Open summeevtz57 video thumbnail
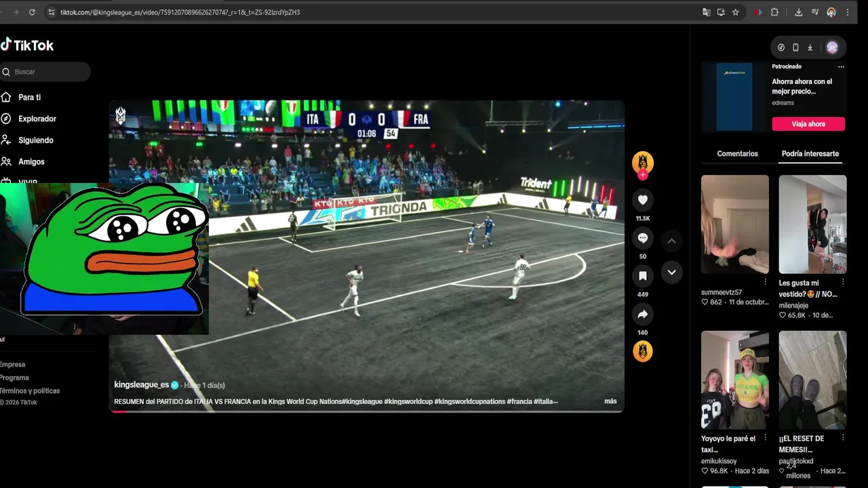 (735, 224)
